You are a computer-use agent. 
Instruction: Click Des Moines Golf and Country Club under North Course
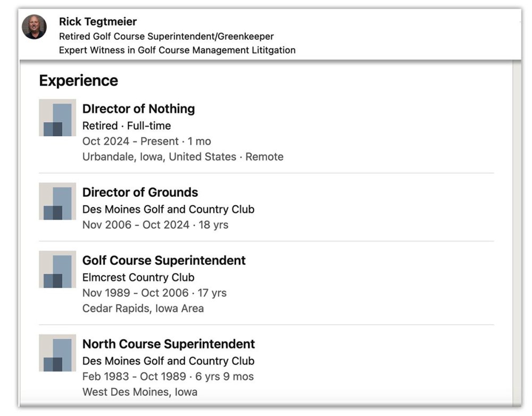tap(168, 361)
